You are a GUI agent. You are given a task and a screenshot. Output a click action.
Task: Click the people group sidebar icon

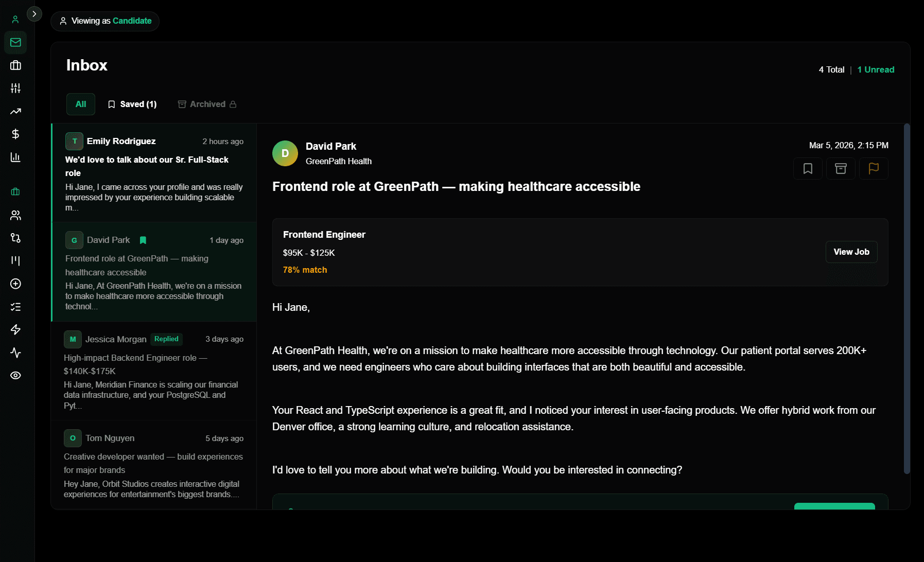pos(15,215)
